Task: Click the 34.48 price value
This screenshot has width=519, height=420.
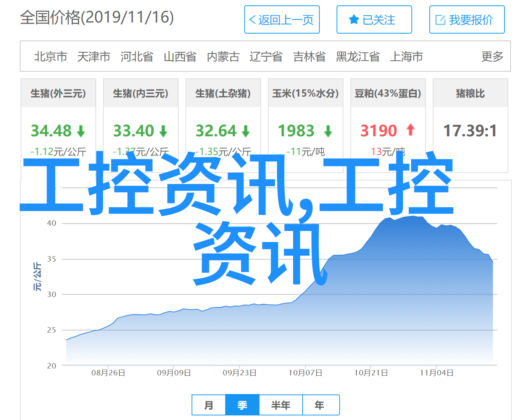Action: pos(51,131)
